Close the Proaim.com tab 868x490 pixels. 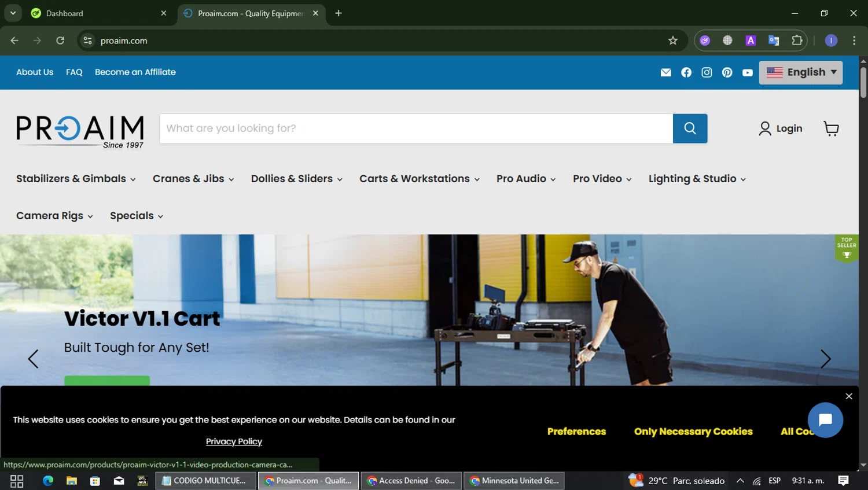click(315, 13)
